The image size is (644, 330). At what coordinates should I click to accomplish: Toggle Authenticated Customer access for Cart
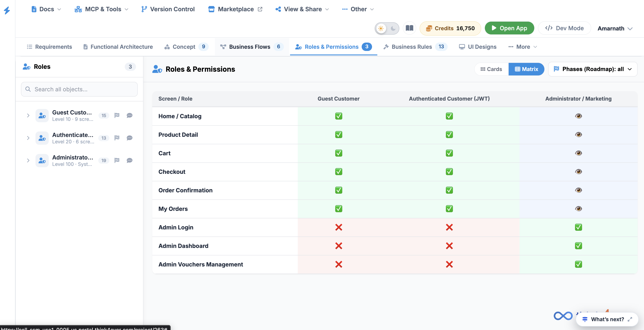[x=449, y=153]
